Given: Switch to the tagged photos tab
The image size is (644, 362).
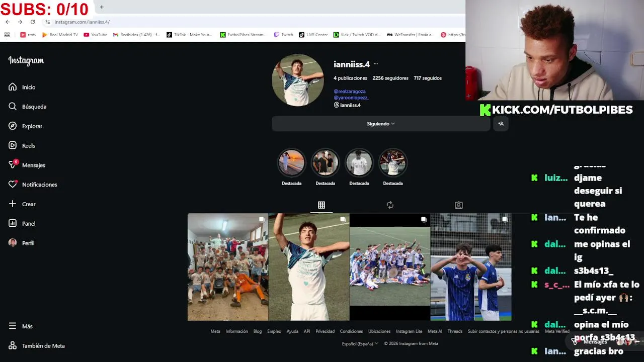Looking at the screenshot, I should tap(458, 205).
